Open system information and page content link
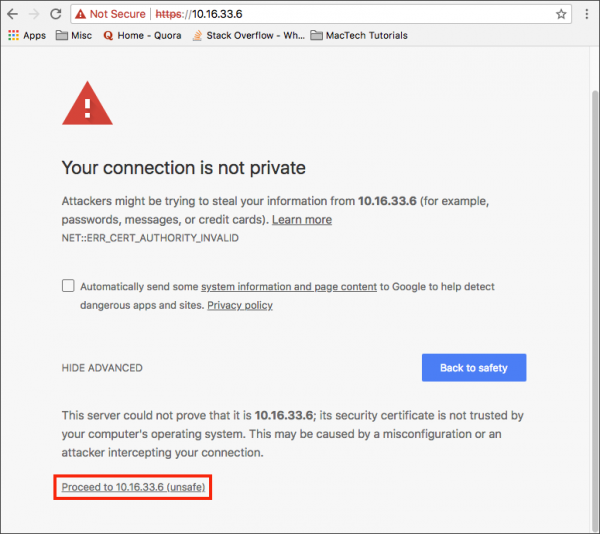Screen dimensions: 600x534 click(289, 287)
